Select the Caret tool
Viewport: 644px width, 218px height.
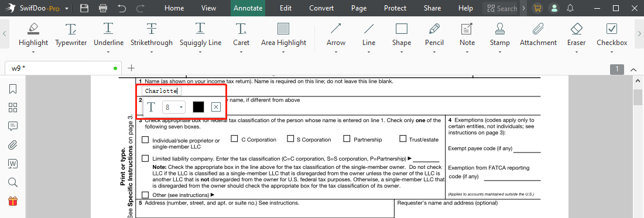[x=241, y=35]
